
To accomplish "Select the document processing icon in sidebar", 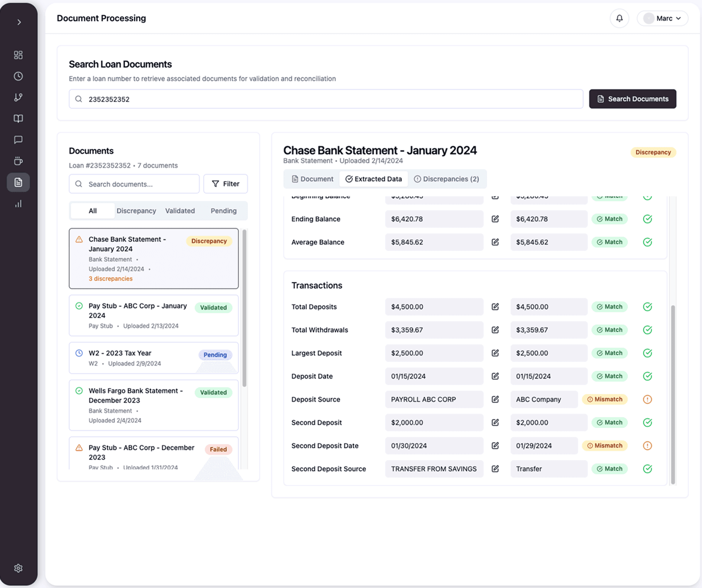I will pyautogui.click(x=18, y=182).
